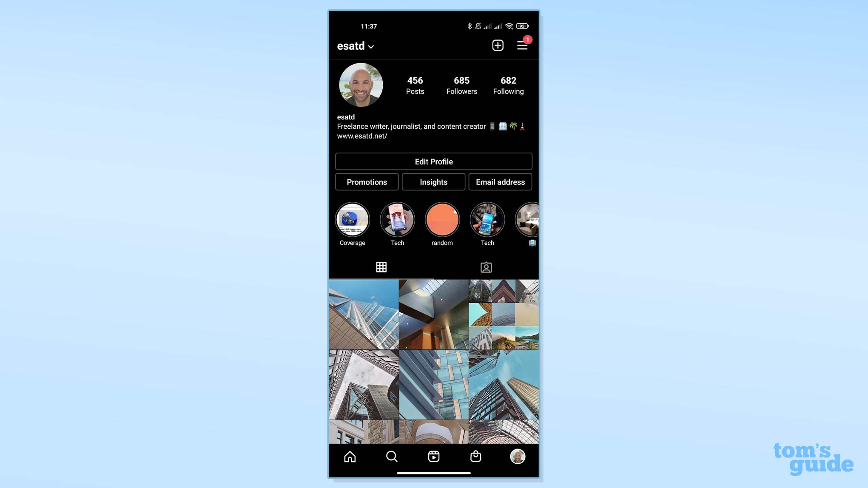Tap the Shop bag icon

point(475,457)
